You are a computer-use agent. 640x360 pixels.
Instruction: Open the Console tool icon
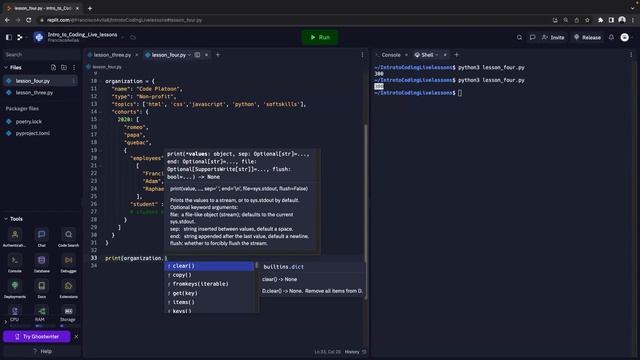tap(15, 263)
